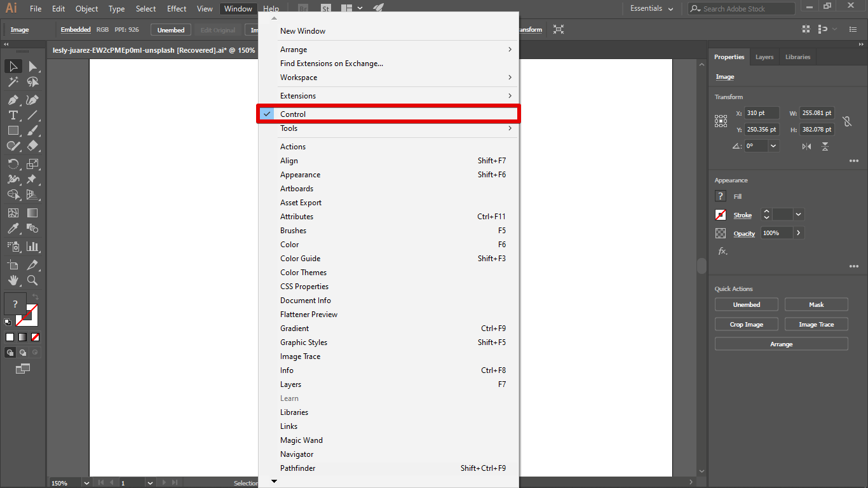Select the Type tool
The width and height of the screenshot is (868, 488).
pyautogui.click(x=13, y=115)
